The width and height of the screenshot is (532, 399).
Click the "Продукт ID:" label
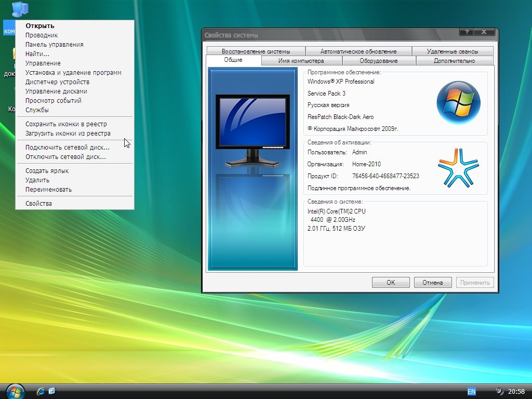pyautogui.click(x=323, y=176)
